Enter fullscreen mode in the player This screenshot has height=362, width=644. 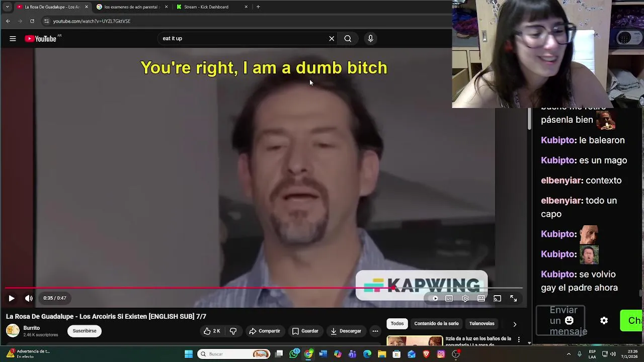point(513,299)
